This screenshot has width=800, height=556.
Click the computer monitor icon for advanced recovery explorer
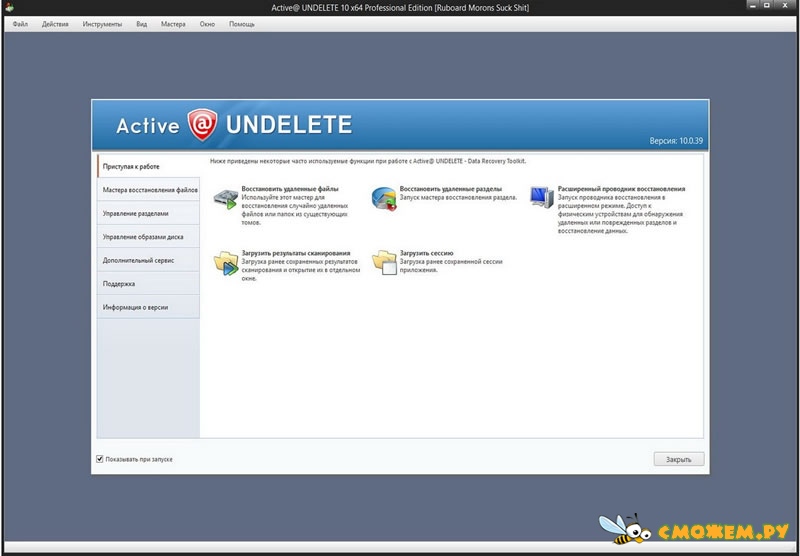pos(542,197)
